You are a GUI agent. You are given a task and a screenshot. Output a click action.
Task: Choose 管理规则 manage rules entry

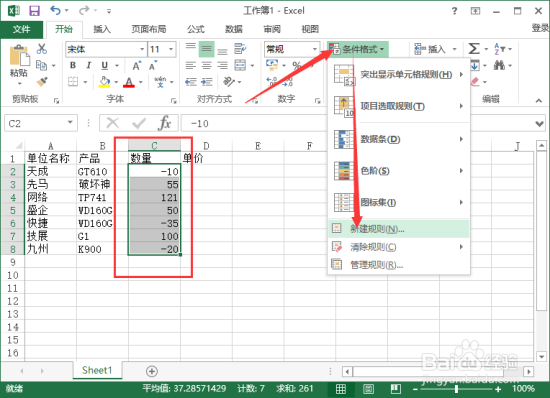(399, 265)
